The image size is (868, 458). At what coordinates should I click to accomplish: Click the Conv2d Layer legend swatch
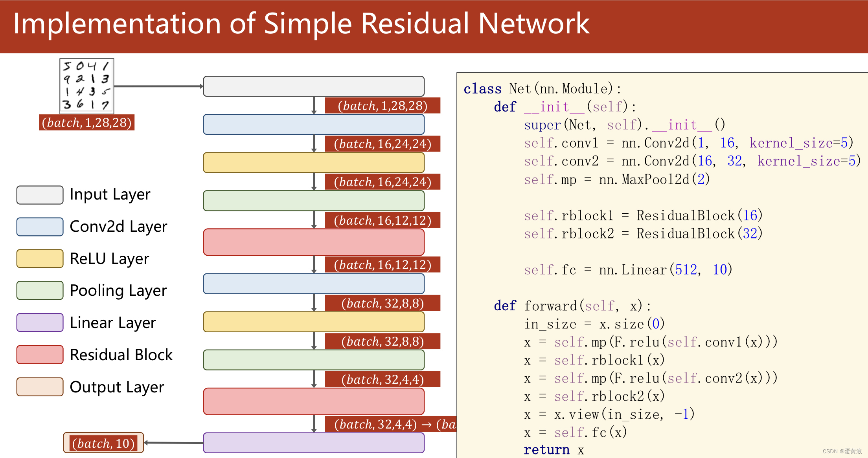[40, 227]
